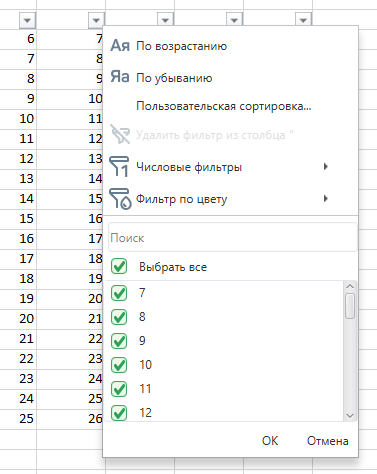Open the 'Фильтр по цвету' submenu

tap(230, 199)
